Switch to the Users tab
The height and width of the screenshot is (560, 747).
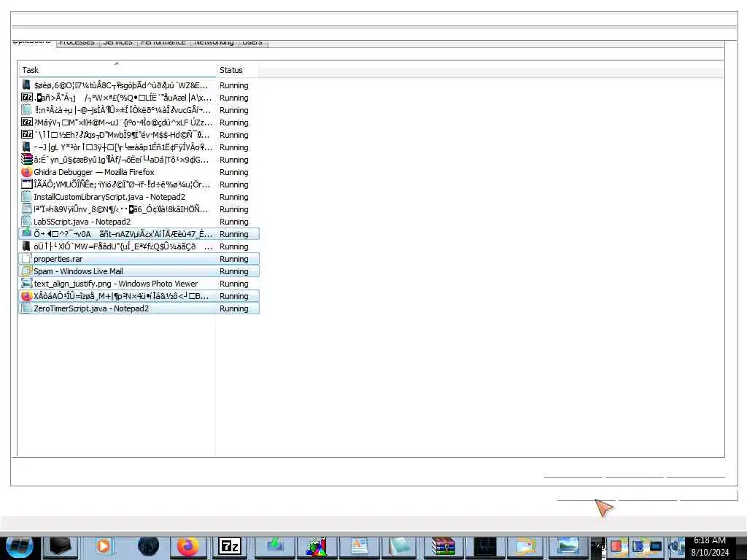252,43
